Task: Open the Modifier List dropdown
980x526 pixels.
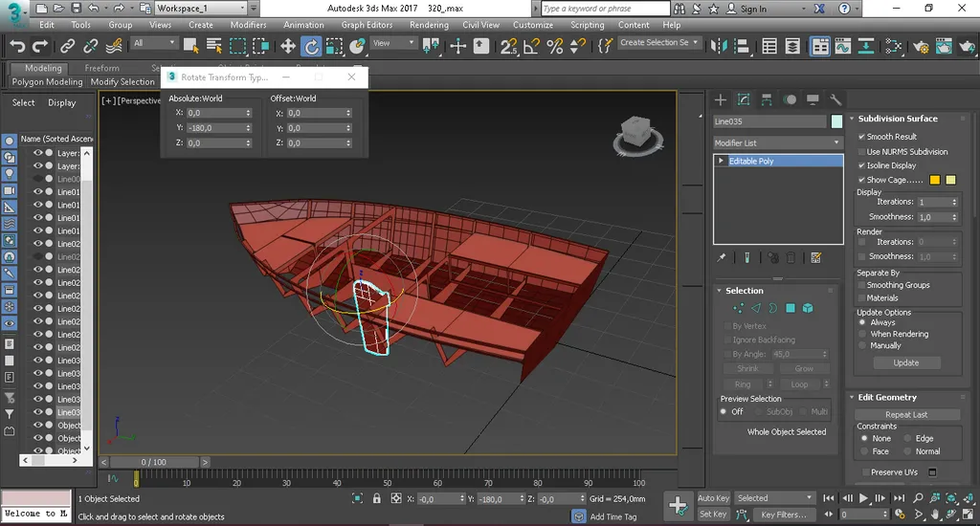Action: 777,142
